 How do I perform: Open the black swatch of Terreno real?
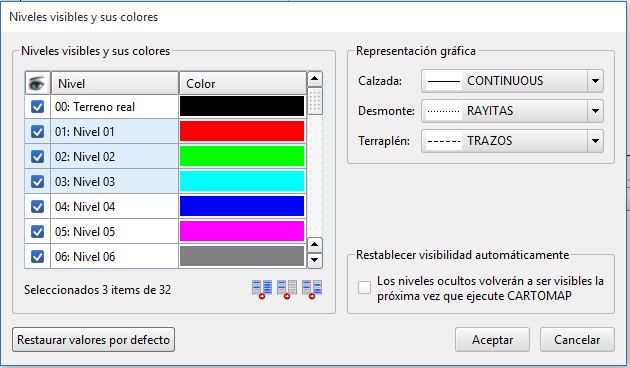coord(242,106)
